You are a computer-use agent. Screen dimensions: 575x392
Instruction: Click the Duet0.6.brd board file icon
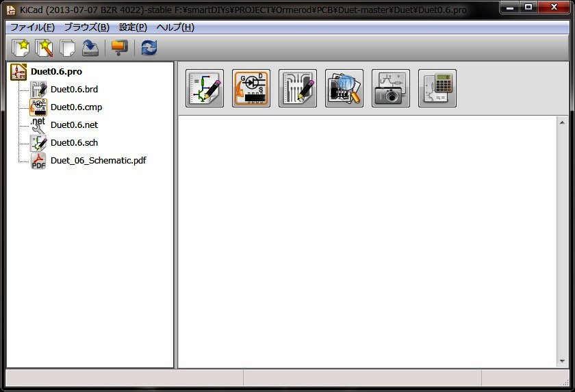pos(38,90)
